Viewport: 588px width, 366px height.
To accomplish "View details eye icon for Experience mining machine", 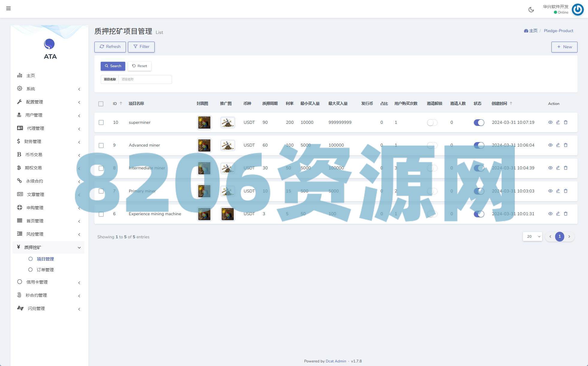I will click(x=550, y=214).
